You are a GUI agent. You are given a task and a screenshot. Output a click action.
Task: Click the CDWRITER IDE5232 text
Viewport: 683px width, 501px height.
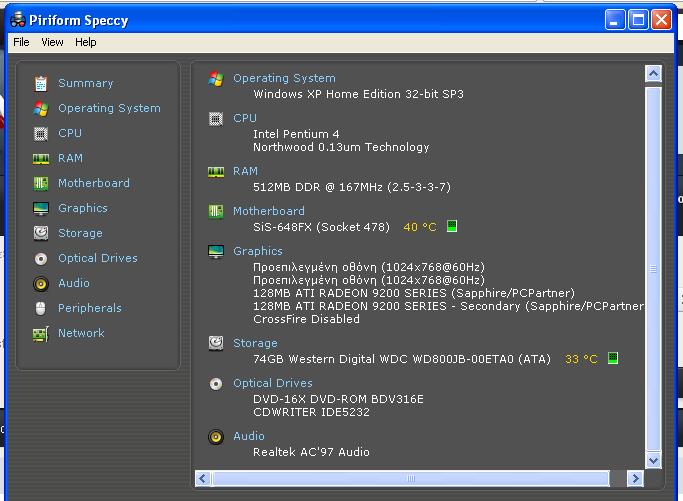311,412
